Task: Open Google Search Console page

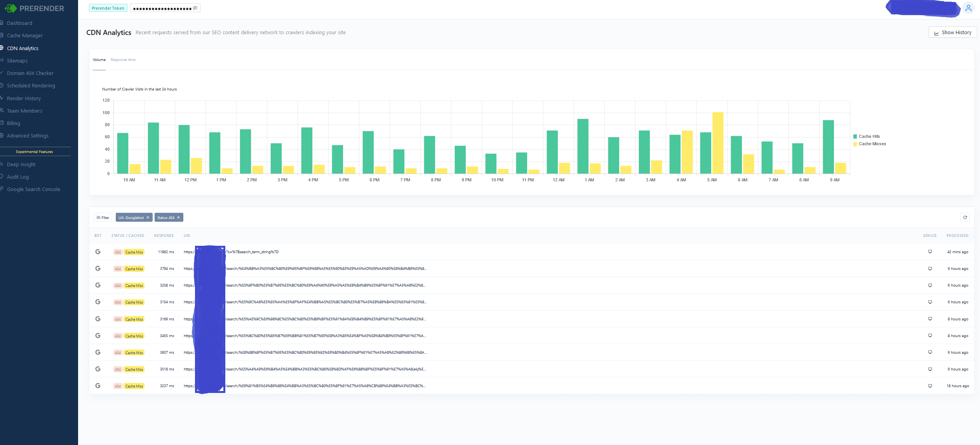Action: [33, 189]
